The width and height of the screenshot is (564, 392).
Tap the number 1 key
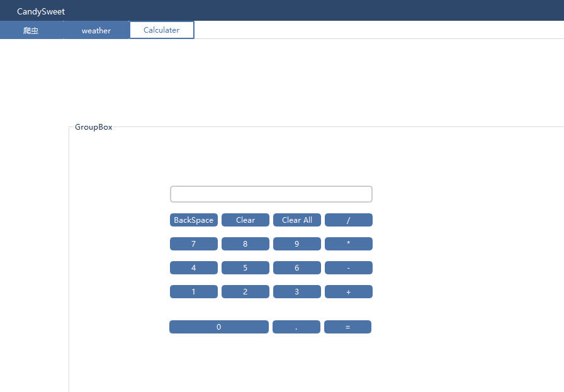click(x=194, y=292)
